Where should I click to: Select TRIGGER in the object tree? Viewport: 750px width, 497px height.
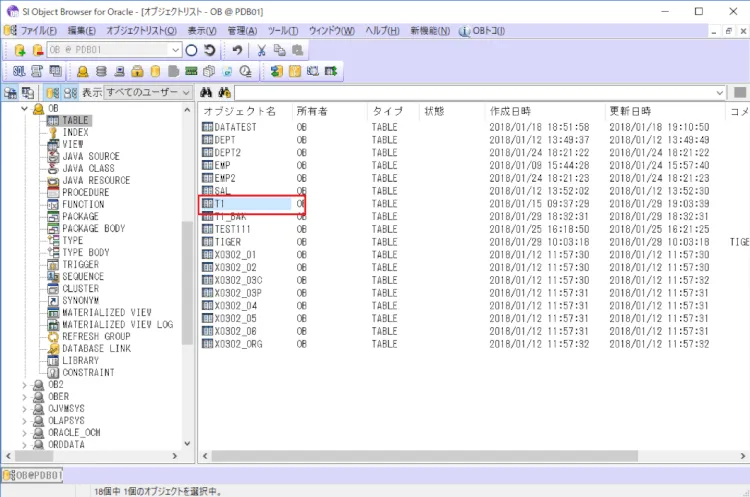[80, 265]
